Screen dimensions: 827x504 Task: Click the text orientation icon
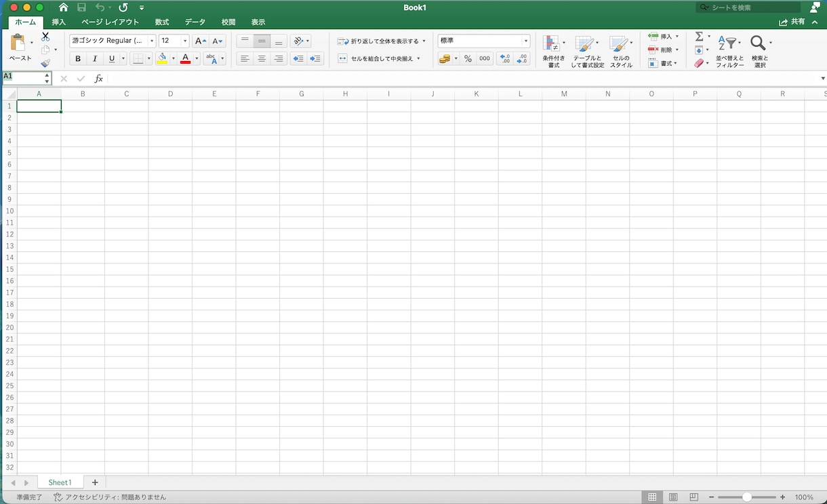pos(298,41)
